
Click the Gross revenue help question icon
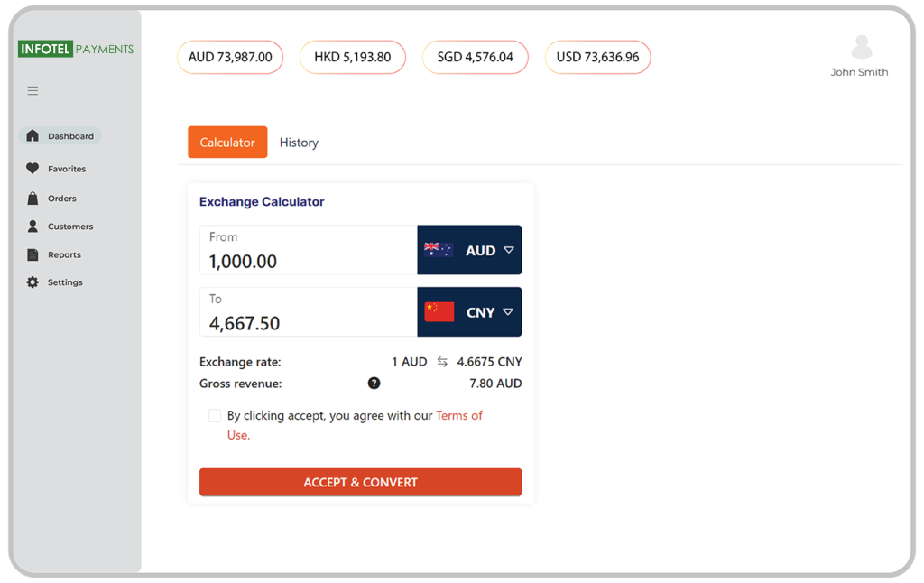374,384
